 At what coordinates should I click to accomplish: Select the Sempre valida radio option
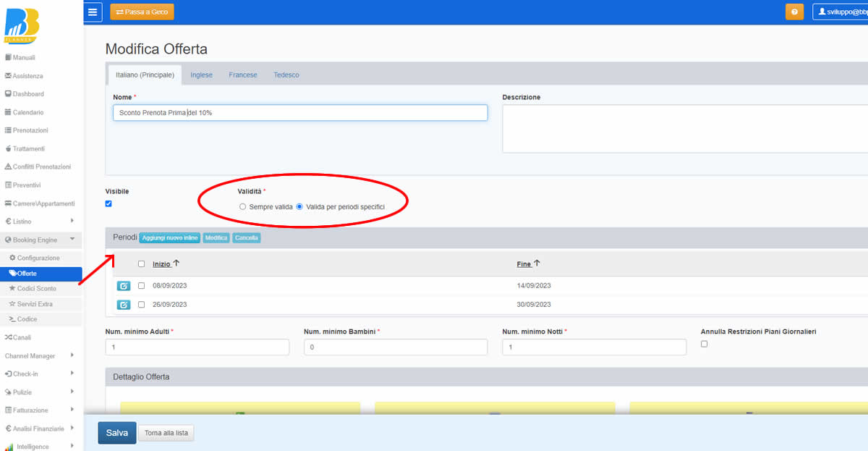pyautogui.click(x=243, y=207)
